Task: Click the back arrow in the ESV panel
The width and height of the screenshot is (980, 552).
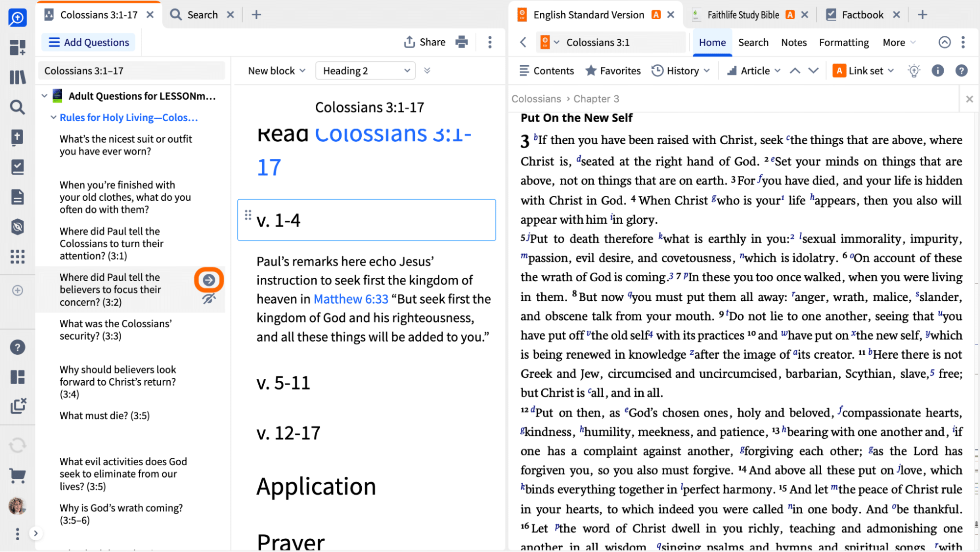Action: tap(524, 42)
